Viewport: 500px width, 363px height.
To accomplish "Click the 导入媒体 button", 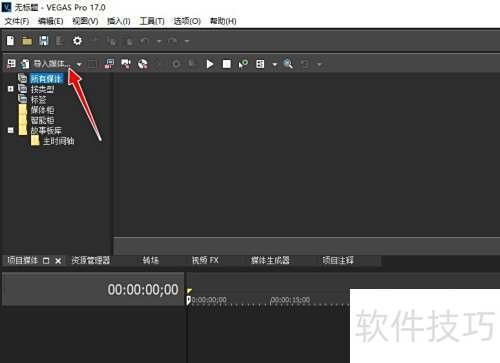I will pyautogui.click(x=47, y=64).
